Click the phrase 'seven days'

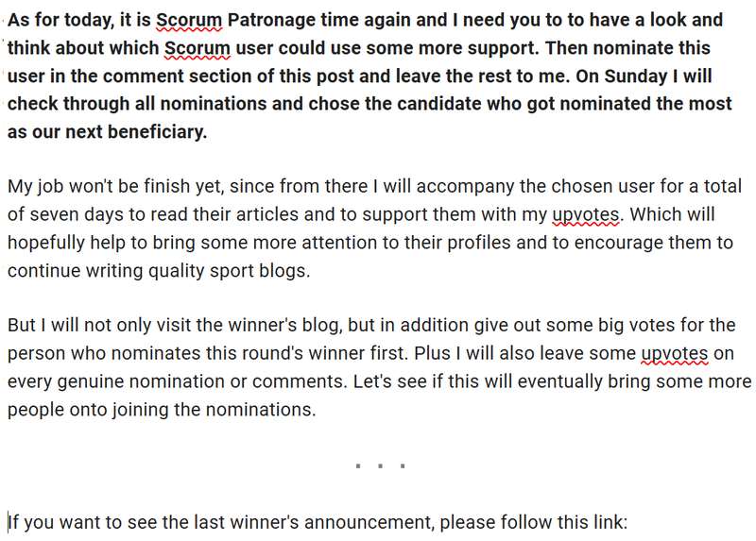pyautogui.click(x=75, y=215)
